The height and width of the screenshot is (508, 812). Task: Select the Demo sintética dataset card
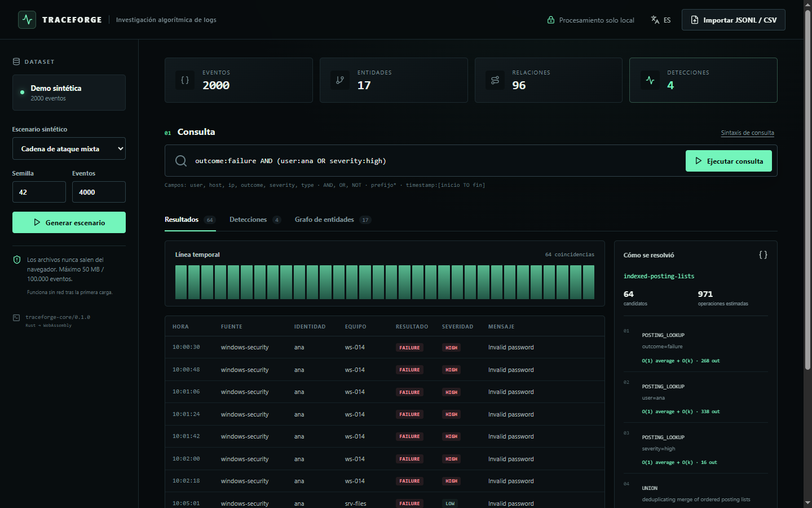tap(69, 93)
